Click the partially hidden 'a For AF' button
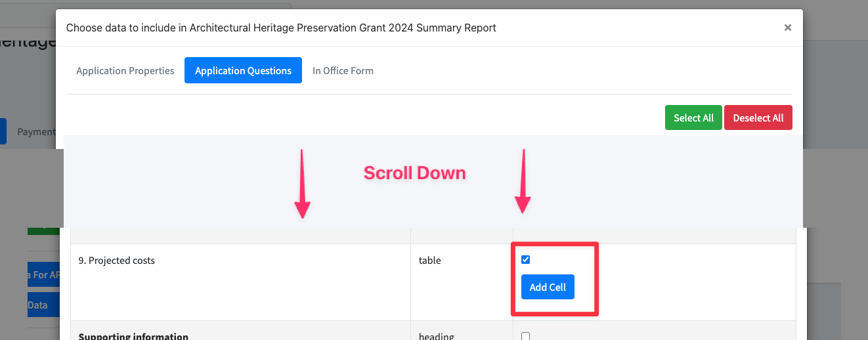 tap(41, 275)
